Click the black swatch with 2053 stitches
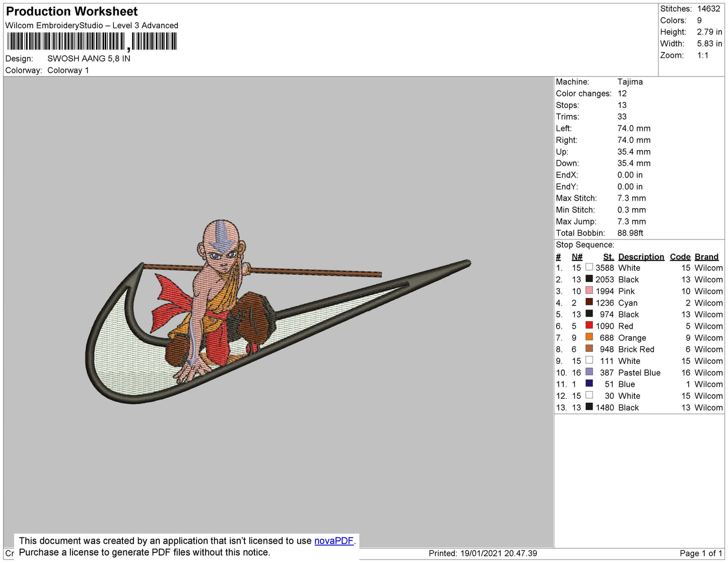 pyautogui.click(x=589, y=279)
